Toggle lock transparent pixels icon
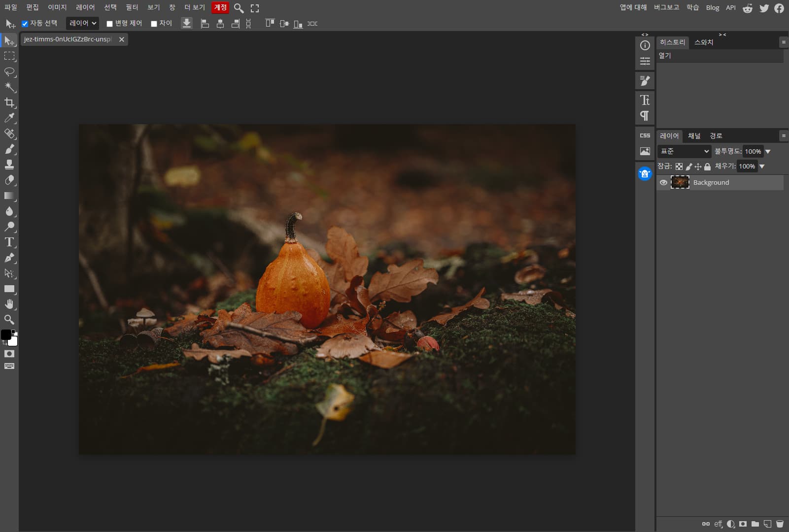Image resolution: width=789 pixels, height=532 pixels. tap(679, 166)
